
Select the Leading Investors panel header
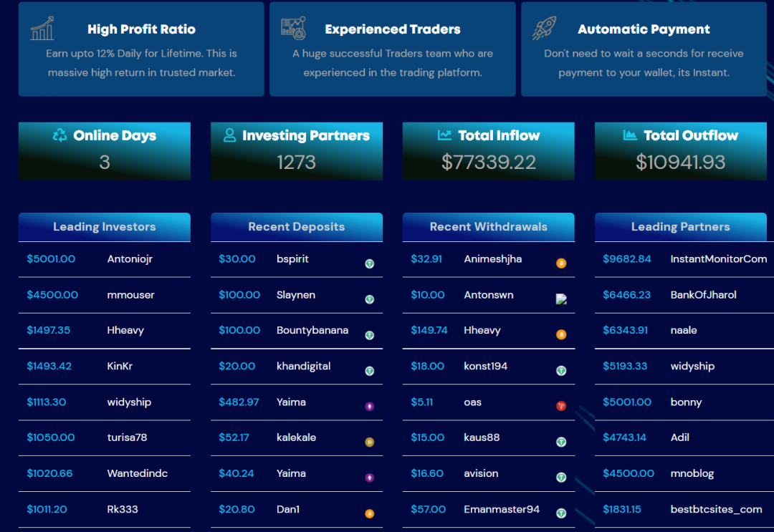click(x=105, y=227)
